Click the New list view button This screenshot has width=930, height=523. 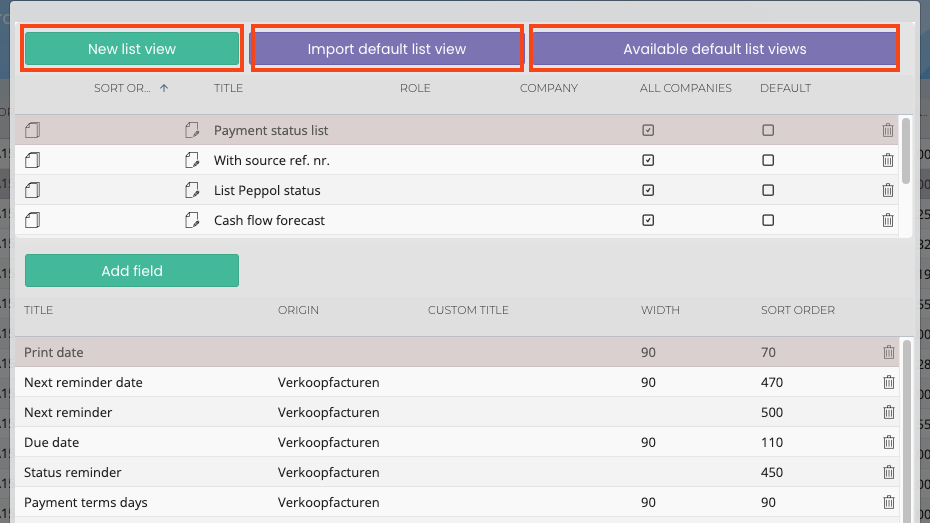tap(132, 49)
